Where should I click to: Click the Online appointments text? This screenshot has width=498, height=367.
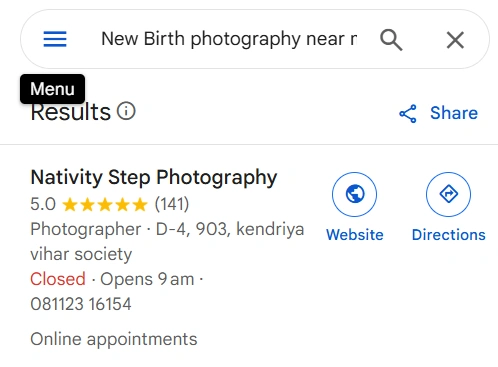coord(114,339)
